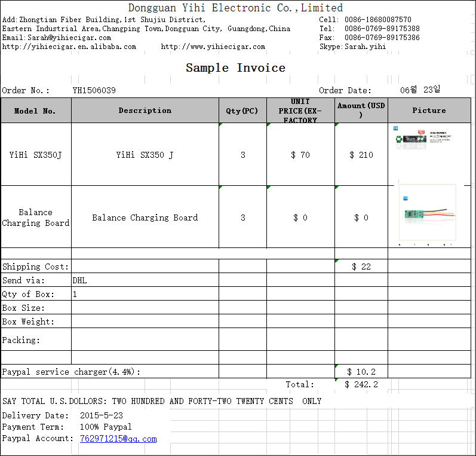Viewport: 476px width, 456px height.
Task: Select the company name 'Dongguan Yihi Electronic Co.,Limited'
Action: pos(235,8)
